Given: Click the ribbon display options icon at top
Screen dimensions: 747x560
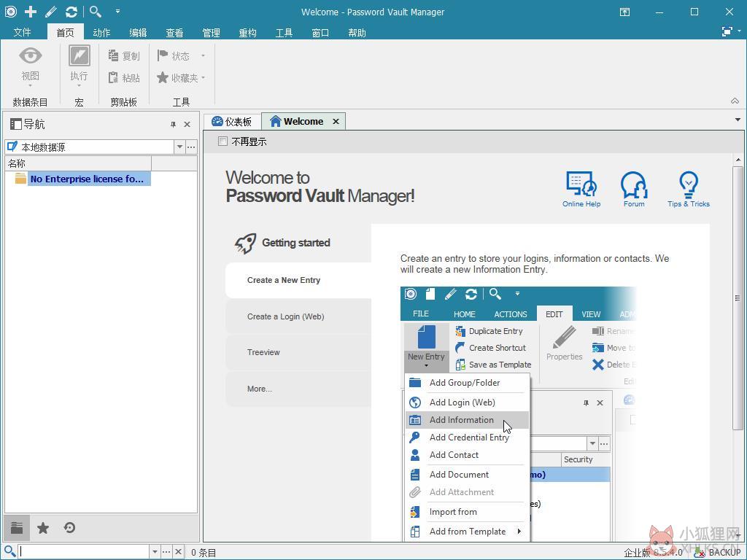Looking at the screenshot, I should (624, 12).
